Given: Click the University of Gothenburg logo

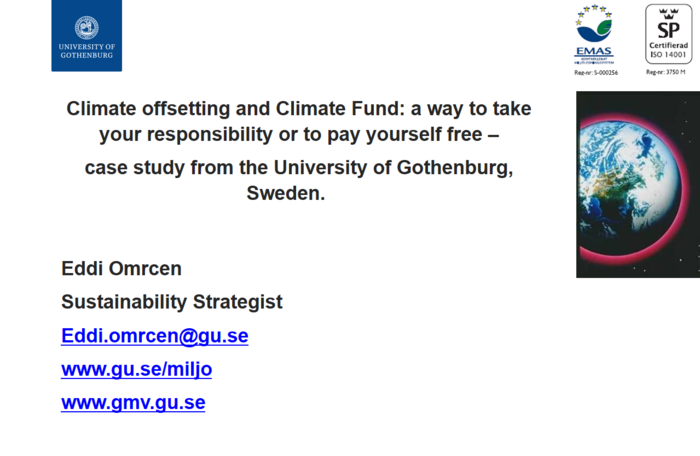Looking at the screenshot, I should [87, 35].
